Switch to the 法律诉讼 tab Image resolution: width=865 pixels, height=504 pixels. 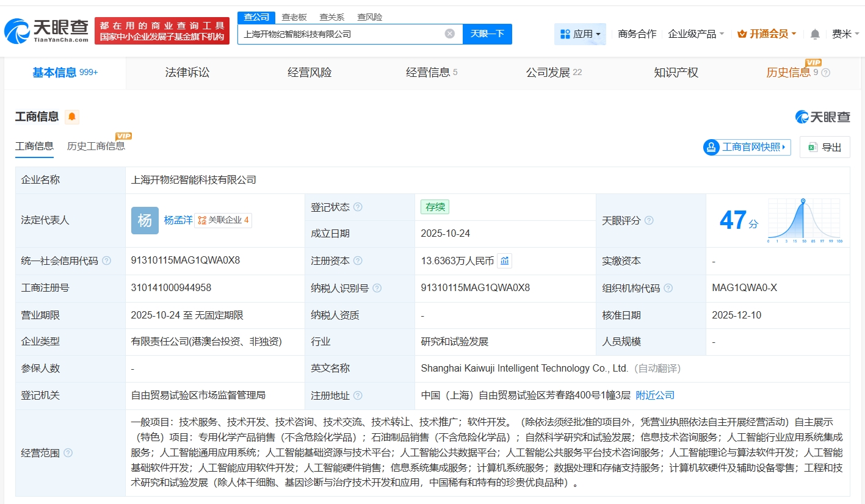(x=187, y=73)
